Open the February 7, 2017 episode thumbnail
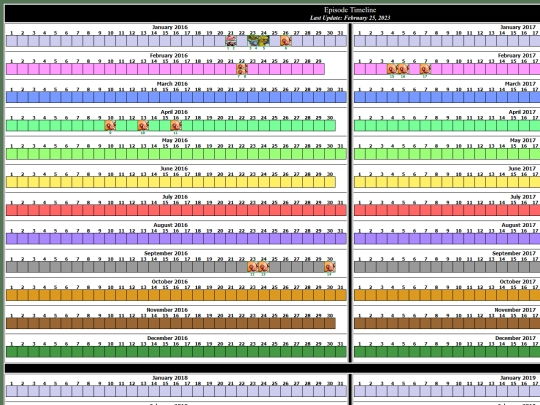 coord(425,69)
